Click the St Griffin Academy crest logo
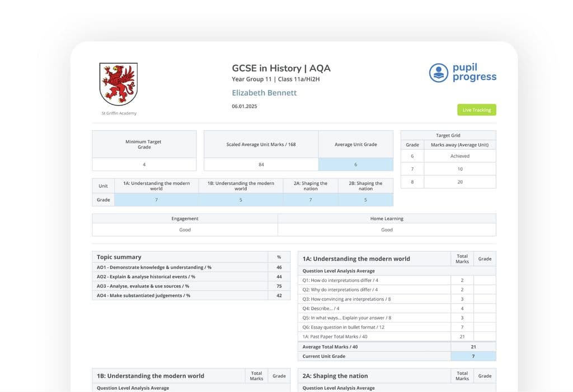573x392 pixels. [x=119, y=84]
